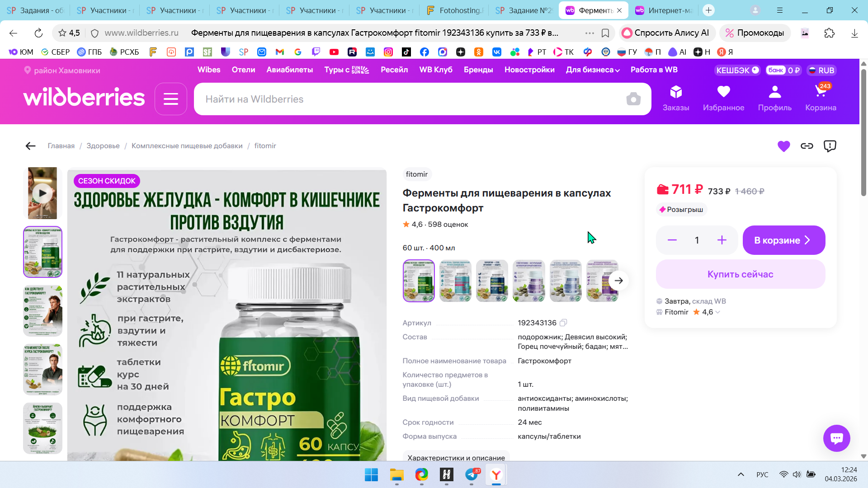Expand the Fitomir seller rating chevron
This screenshot has height=488, width=868.
coord(718,312)
